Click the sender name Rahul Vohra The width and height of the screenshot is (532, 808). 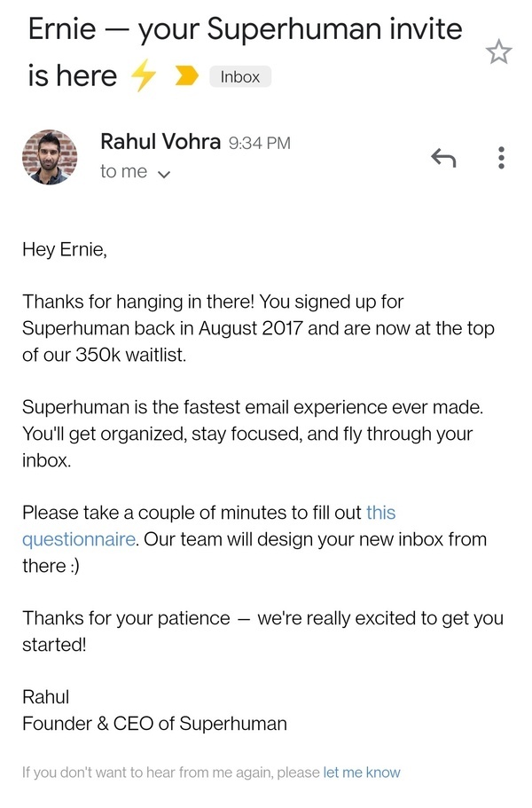(160, 142)
